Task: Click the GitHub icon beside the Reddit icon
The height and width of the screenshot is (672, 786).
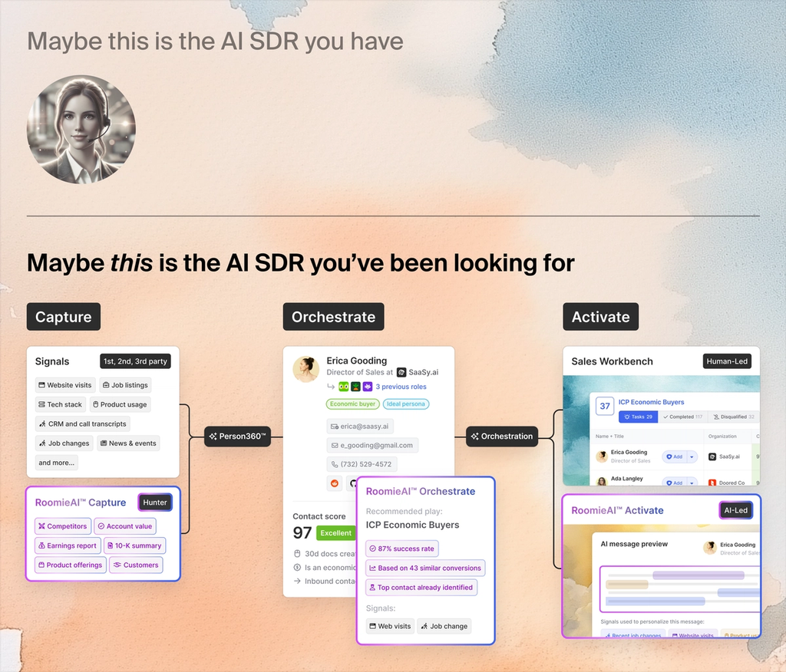Action: 353,483
